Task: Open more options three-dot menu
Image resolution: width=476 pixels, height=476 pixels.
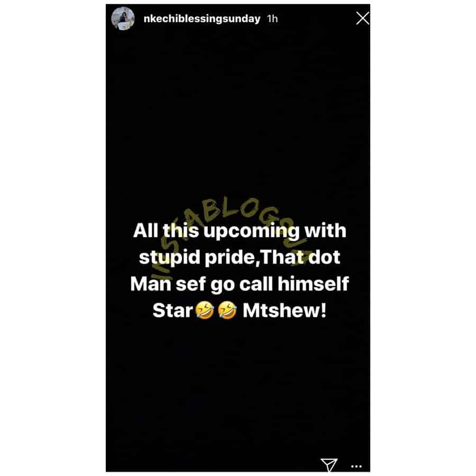Action: point(356,466)
